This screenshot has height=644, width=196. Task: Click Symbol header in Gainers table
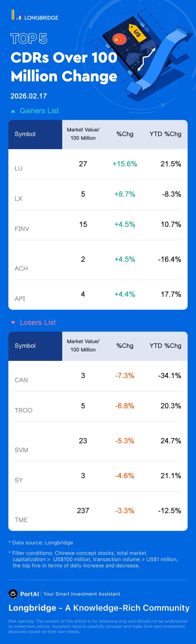pyautogui.click(x=25, y=134)
